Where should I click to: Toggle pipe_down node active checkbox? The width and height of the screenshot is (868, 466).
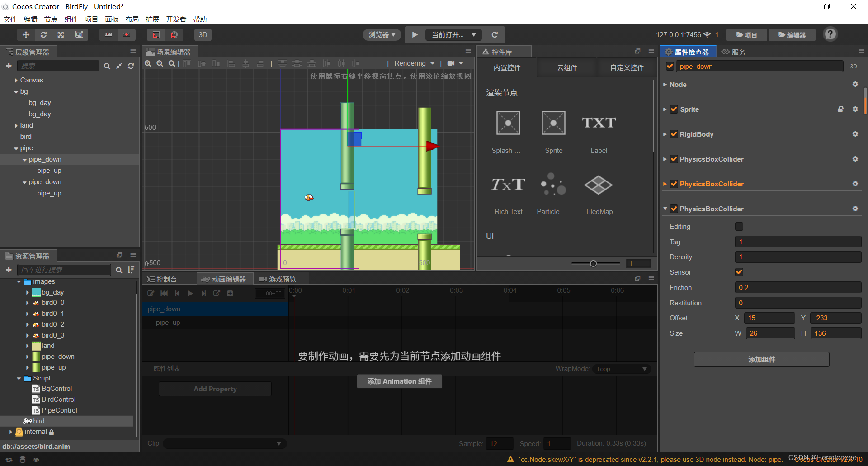(670, 67)
